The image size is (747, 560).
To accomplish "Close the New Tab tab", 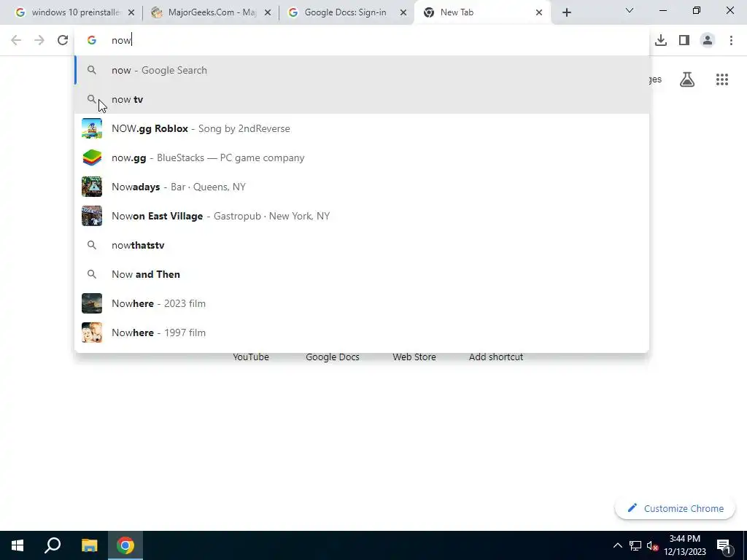I will tap(539, 12).
